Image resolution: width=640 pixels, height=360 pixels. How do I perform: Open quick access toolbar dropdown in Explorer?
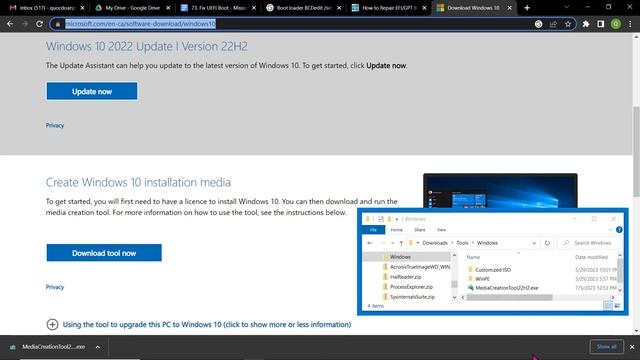(x=397, y=219)
